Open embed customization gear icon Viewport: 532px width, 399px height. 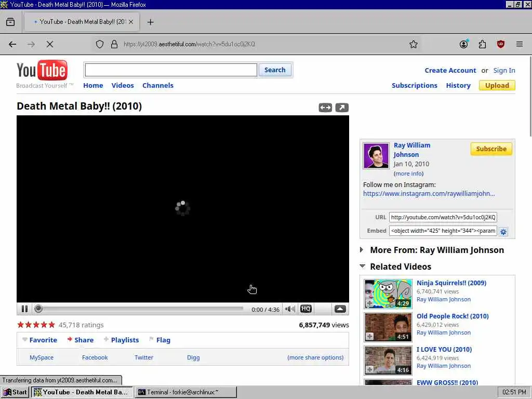point(503,232)
